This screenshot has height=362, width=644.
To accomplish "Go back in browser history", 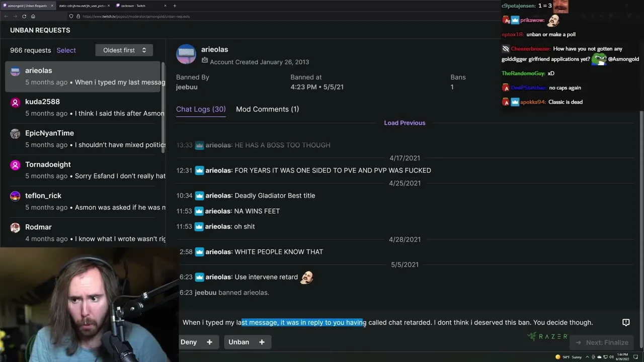I will pyautogui.click(x=6, y=16).
